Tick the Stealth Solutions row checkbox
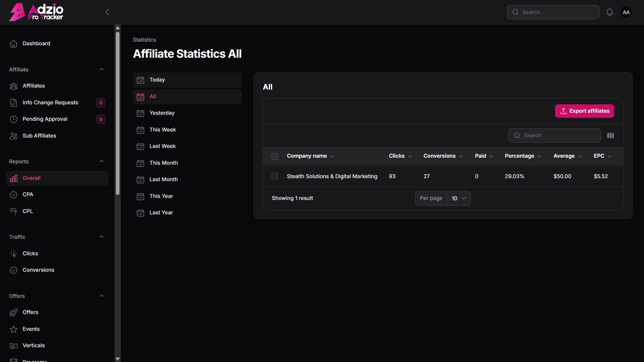Image resolution: width=644 pixels, height=362 pixels. pyautogui.click(x=275, y=176)
